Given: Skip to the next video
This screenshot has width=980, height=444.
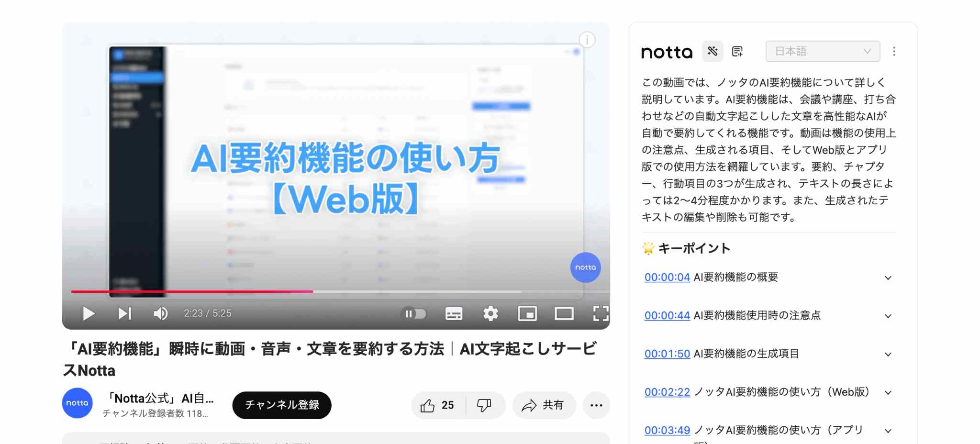Looking at the screenshot, I should tap(124, 313).
